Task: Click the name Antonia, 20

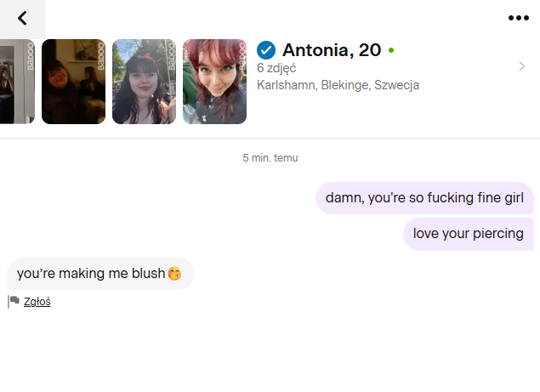Action: [332, 50]
